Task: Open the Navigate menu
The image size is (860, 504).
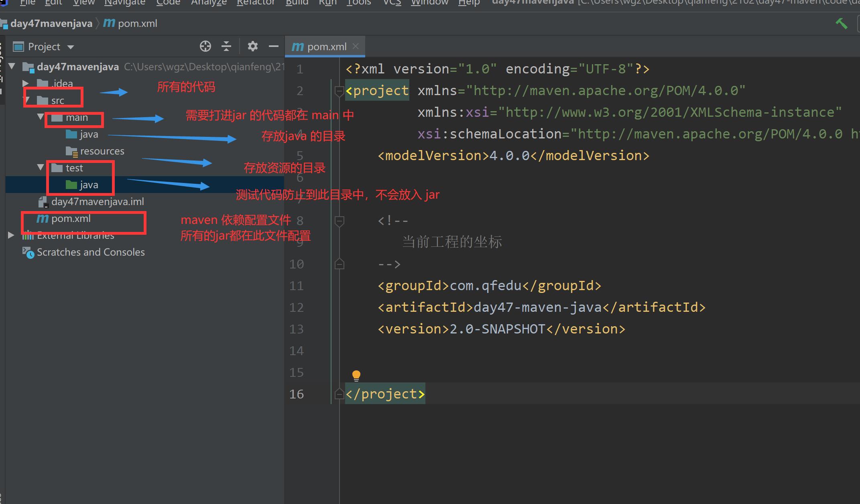Action: click(125, 3)
